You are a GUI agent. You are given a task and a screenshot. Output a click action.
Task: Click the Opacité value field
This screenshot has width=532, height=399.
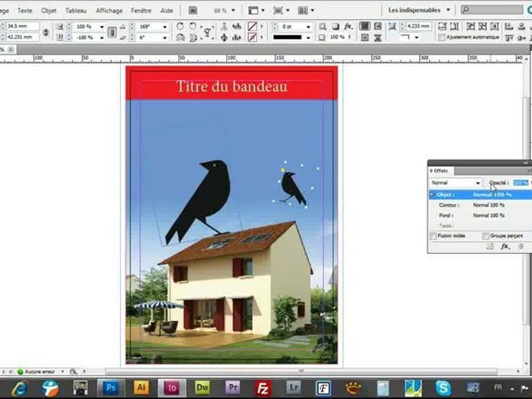(x=520, y=183)
